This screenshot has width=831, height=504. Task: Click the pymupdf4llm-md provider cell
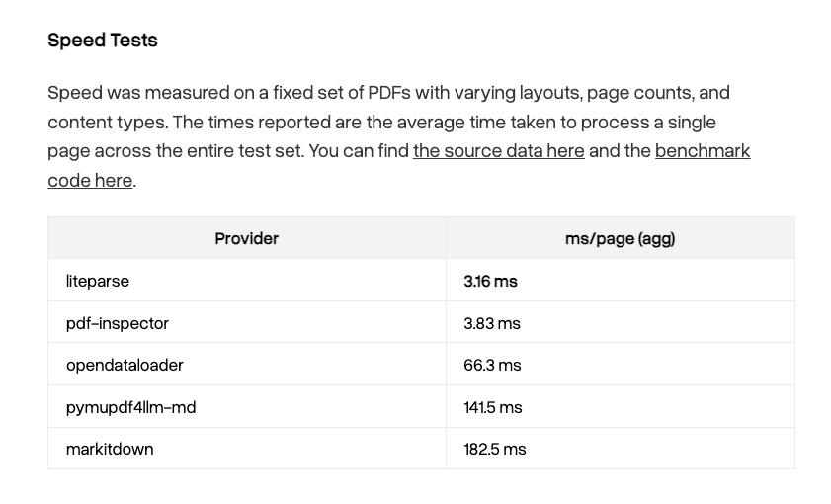tap(246, 407)
